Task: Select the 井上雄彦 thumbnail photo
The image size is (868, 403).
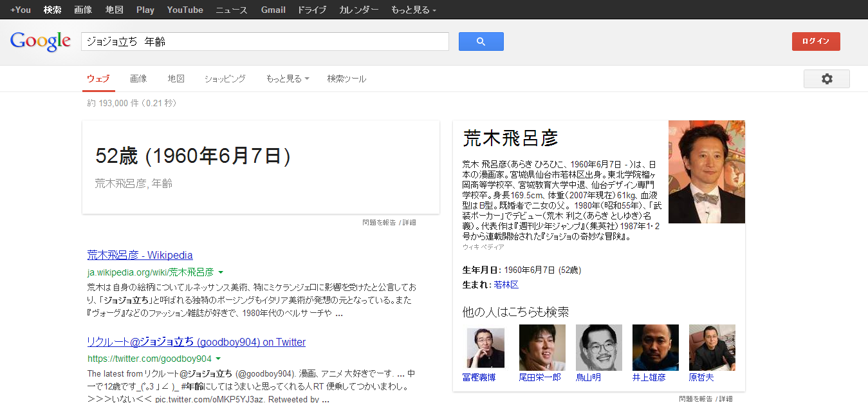Action: tap(655, 348)
